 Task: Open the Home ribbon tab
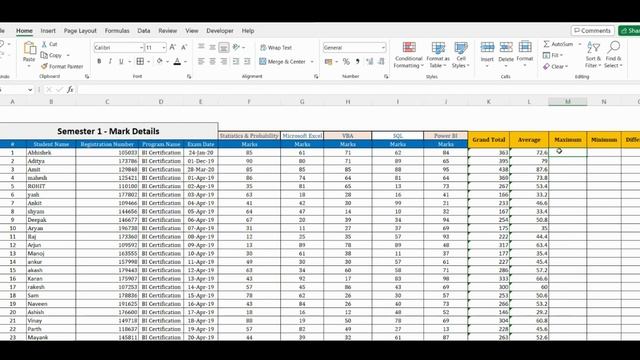[x=24, y=31]
